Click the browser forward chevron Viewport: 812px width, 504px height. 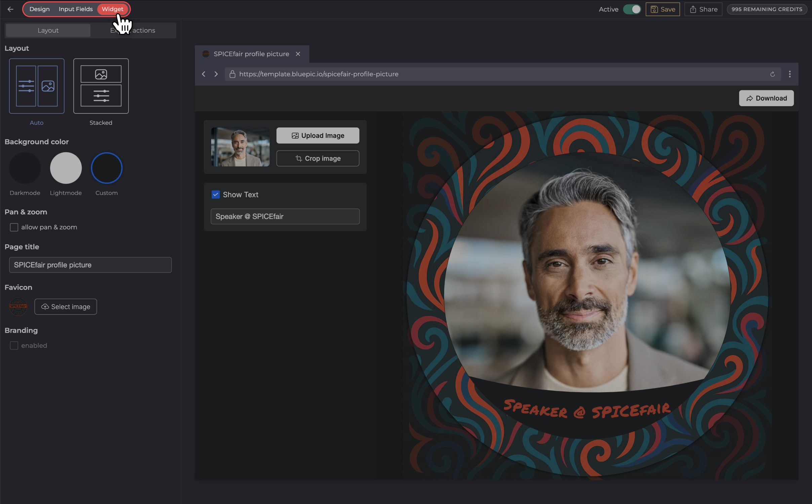pos(216,74)
